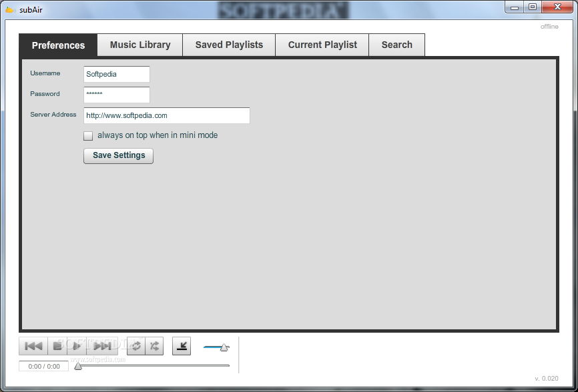Click the previous track button

pyautogui.click(x=33, y=346)
